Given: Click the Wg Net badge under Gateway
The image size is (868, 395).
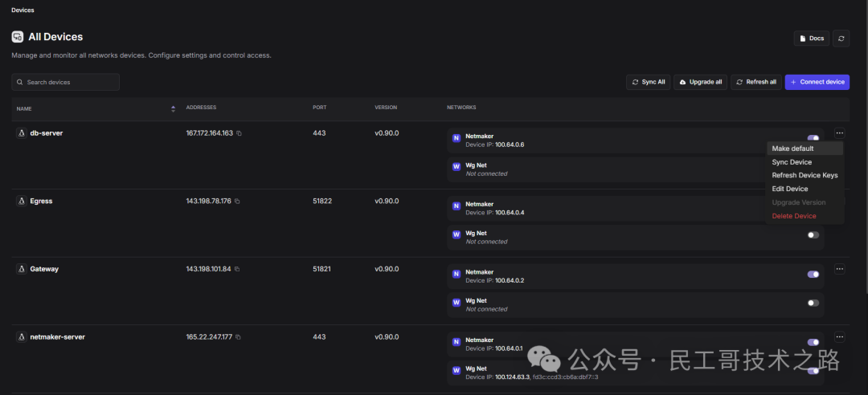Looking at the screenshot, I should pos(456,303).
